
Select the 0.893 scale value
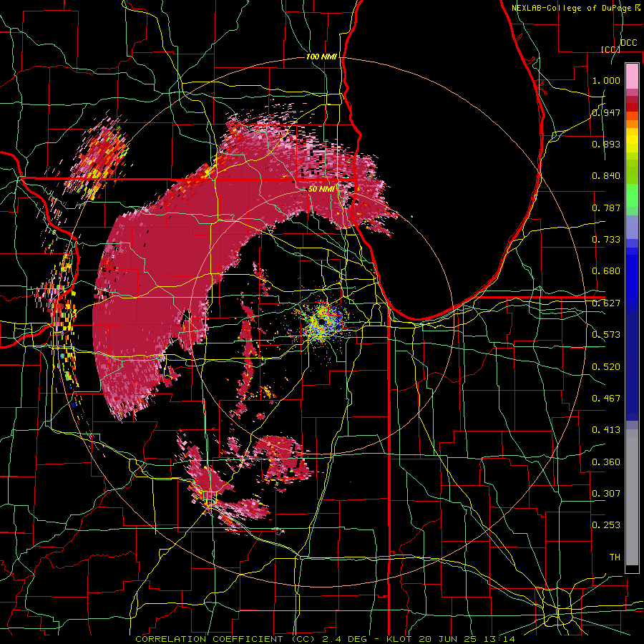tap(606, 144)
